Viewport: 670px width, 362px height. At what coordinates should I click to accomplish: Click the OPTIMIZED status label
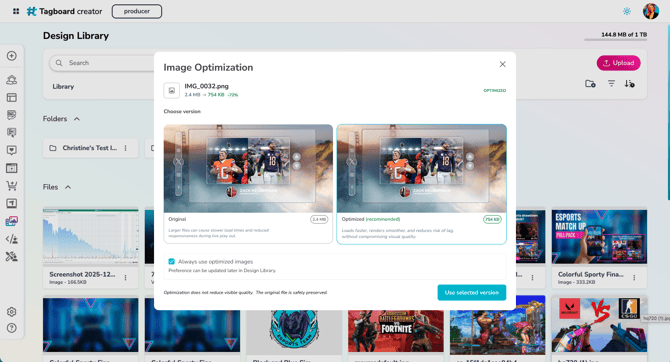pyautogui.click(x=494, y=91)
